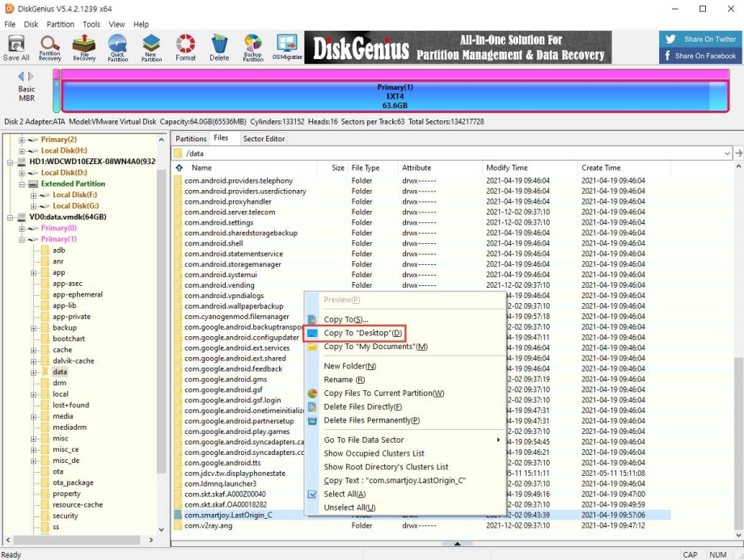Click the Format toolbar icon
Screen dimensions: 744x560
185,48
